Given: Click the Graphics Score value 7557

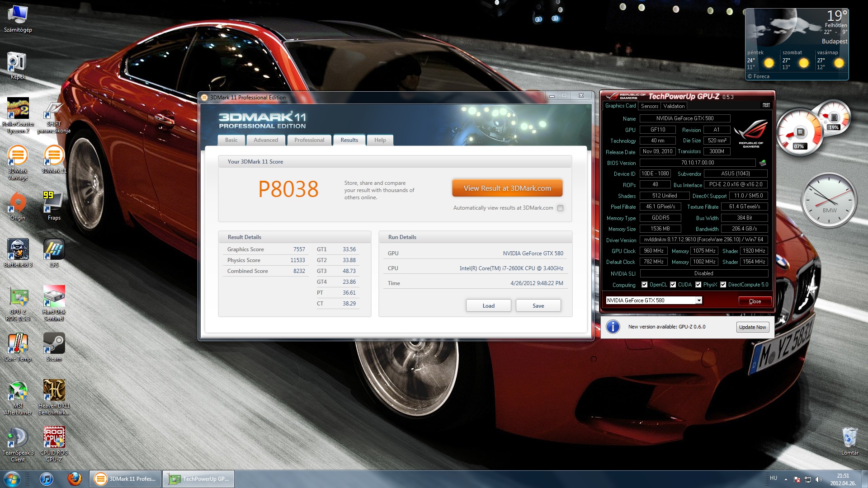Looking at the screenshot, I should pyautogui.click(x=299, y=249).
